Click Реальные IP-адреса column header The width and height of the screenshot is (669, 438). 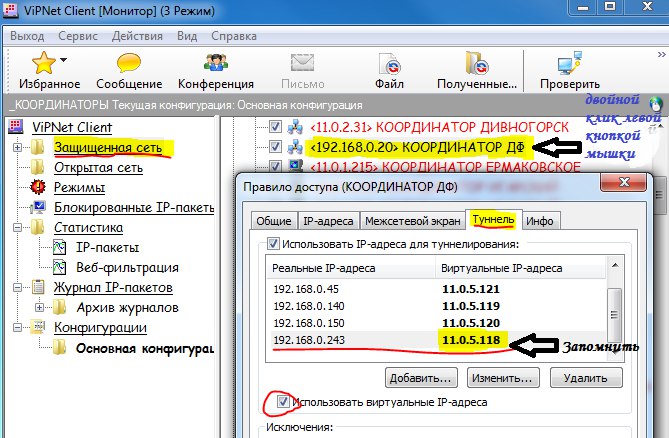point(351,268)
